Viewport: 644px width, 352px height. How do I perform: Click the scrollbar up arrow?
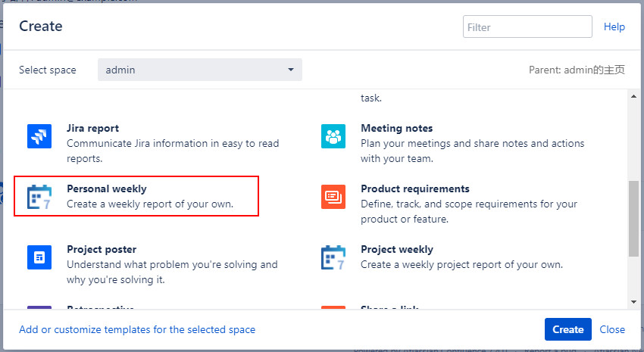point(633,96)
